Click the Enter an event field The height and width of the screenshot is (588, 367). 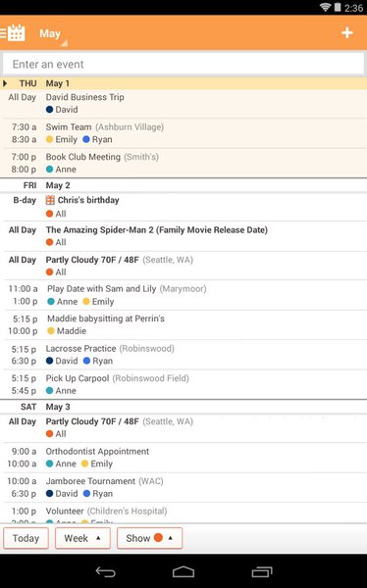click(183, 64)
